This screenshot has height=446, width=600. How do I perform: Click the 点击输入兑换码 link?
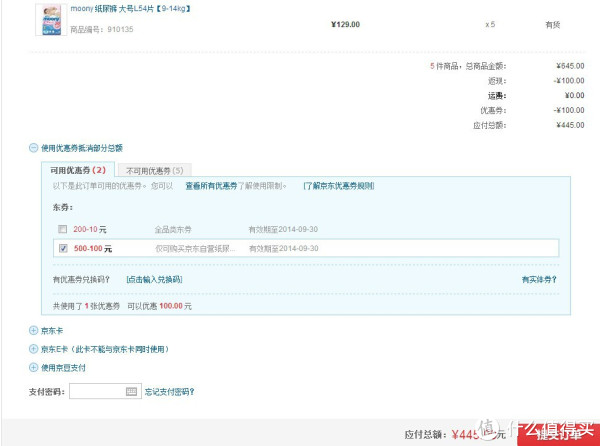tap(154, 280)
